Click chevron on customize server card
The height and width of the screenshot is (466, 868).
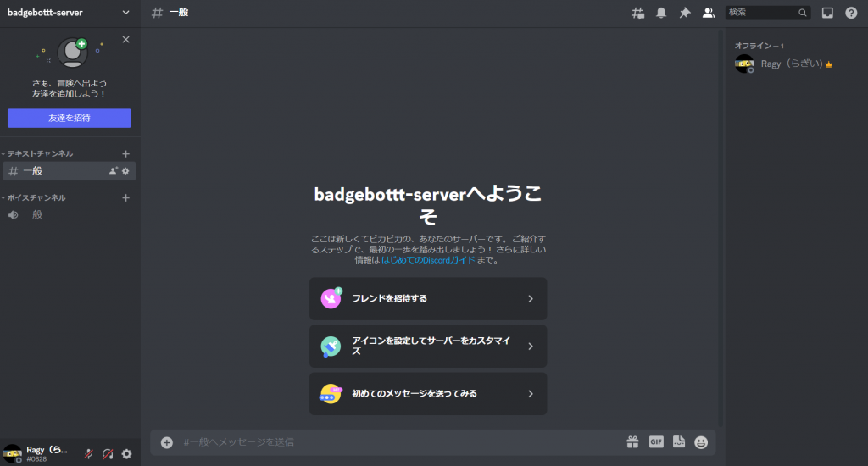pyautogui.click(x=531, y=347)
